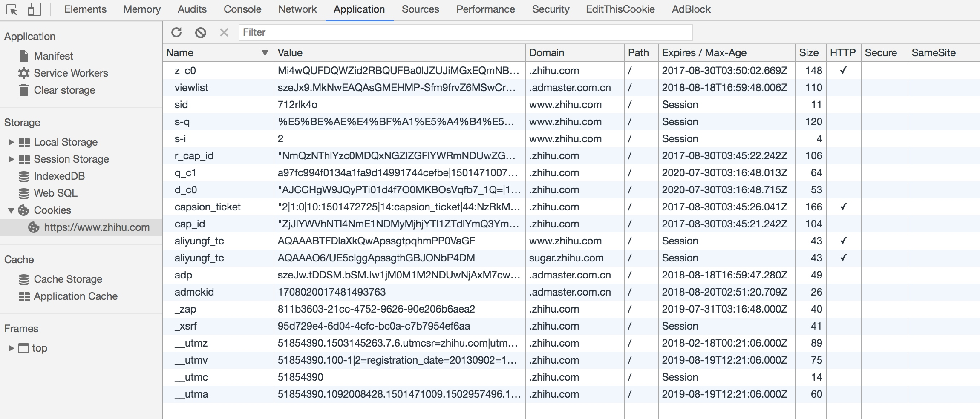Expand the top frame arrow
Viewport: 980px width, 419px height.
tap(12, 348)
